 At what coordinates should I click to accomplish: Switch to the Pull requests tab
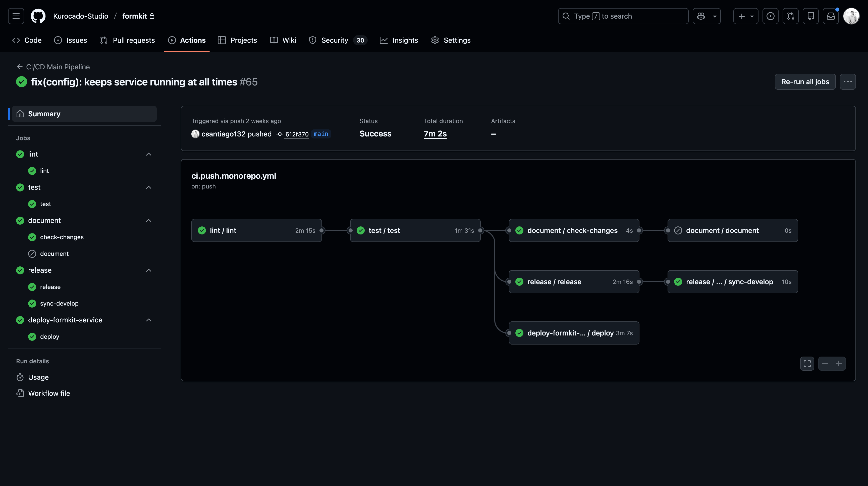click(127, 40)
